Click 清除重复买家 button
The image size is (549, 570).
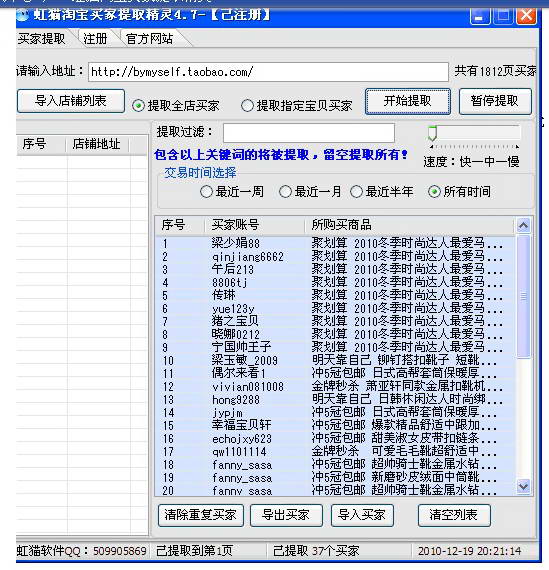(x=201, y=515)
